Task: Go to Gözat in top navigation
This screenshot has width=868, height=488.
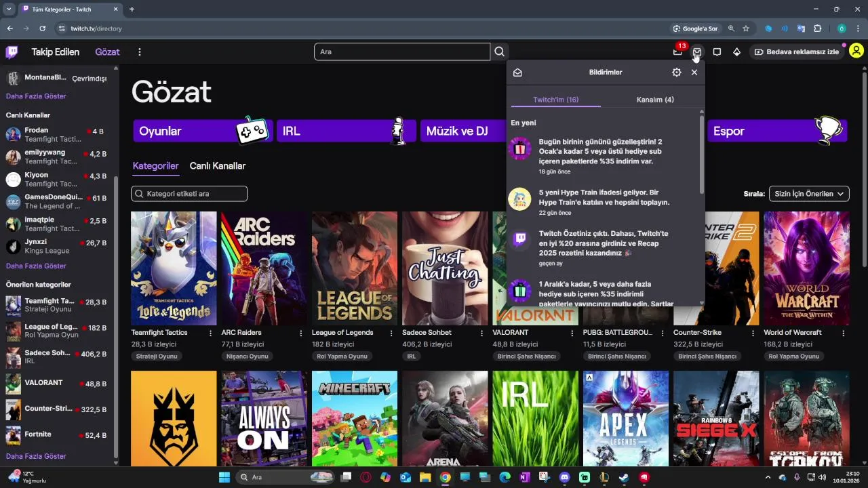Action: (107, 52)
